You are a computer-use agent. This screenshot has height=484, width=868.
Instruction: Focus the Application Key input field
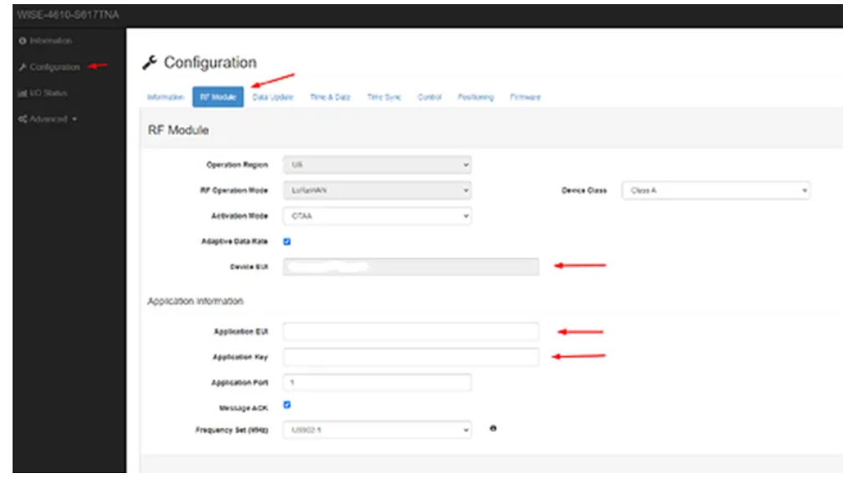[410, 358]
